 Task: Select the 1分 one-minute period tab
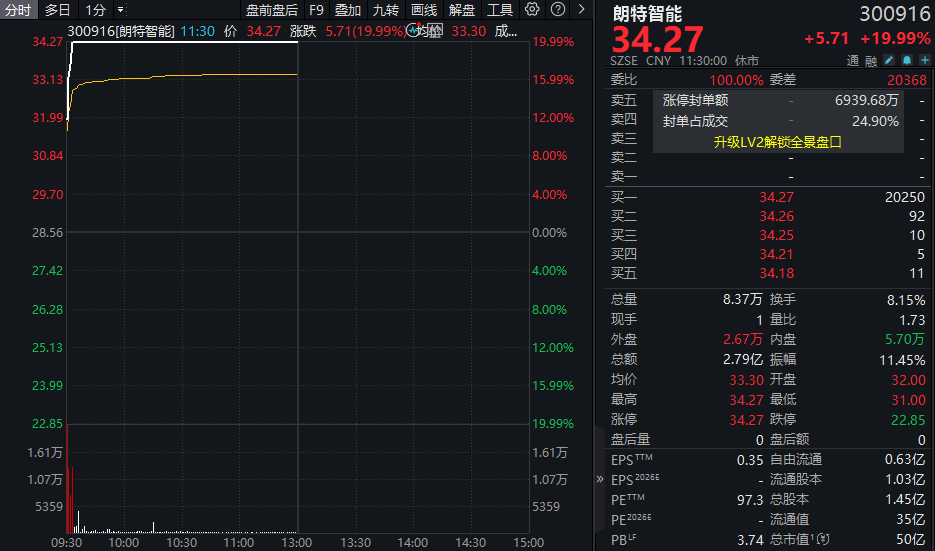point(95,10)
